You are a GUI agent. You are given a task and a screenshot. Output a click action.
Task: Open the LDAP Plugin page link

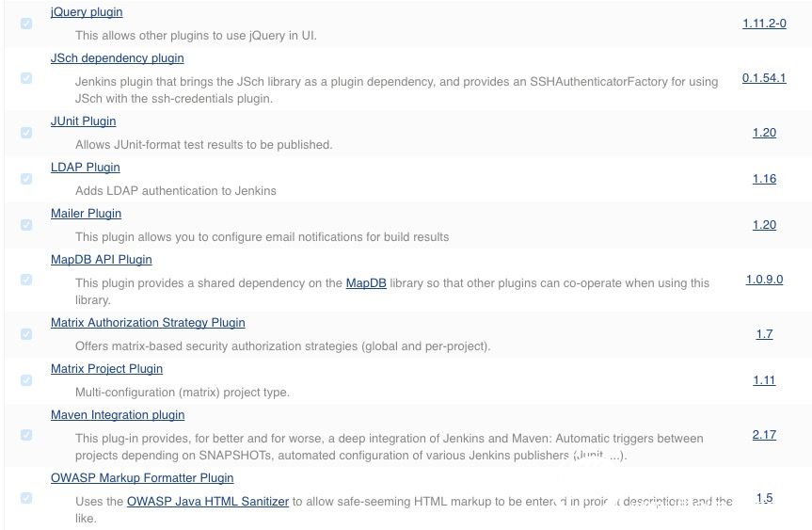(85, 168)
